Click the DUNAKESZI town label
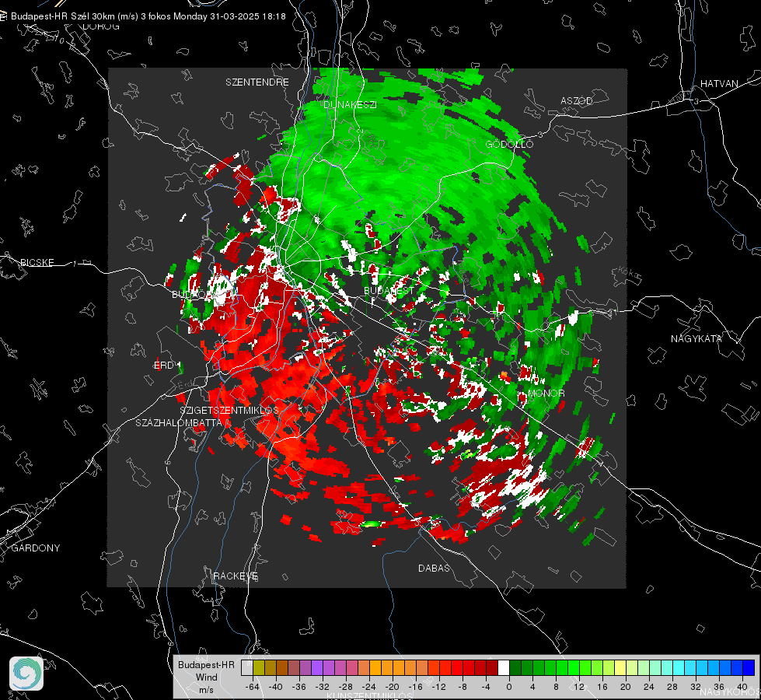761x700 pixels. pyautogui.click(x=350, y=104)
